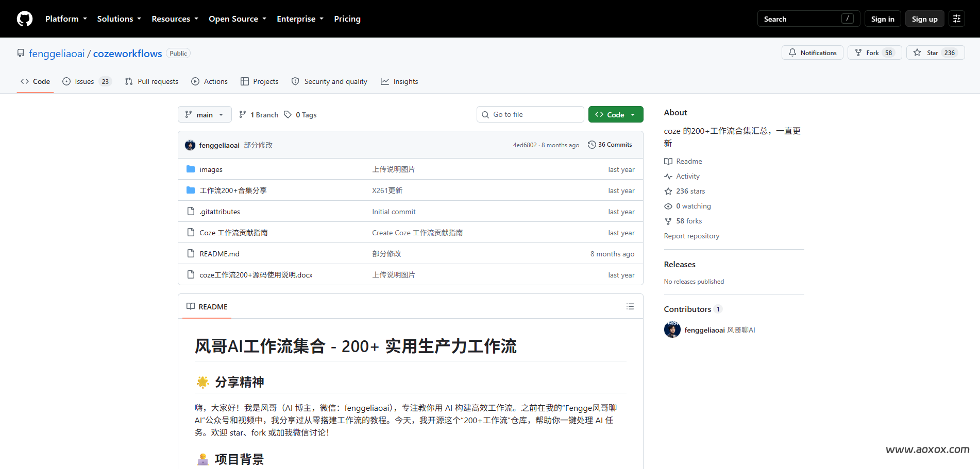Open the .gitattributes file name
Image resolution: width=980 pixels, height=469 pixels.
tap(220, 212)
